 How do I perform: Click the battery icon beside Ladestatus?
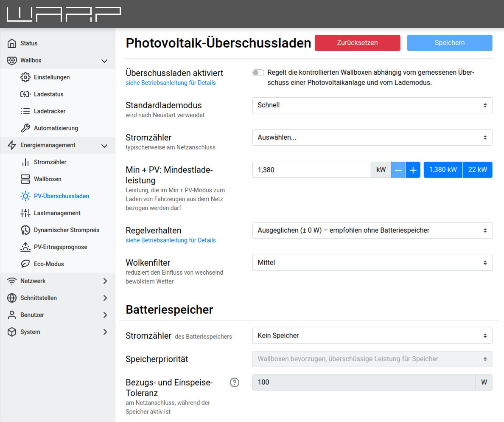(x=25, y=94)
